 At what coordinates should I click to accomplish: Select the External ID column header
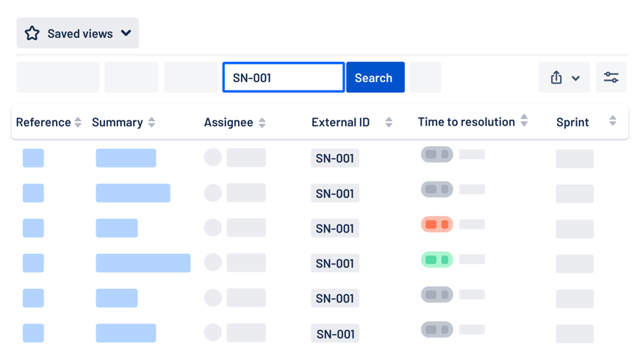(x=340, y=123)
